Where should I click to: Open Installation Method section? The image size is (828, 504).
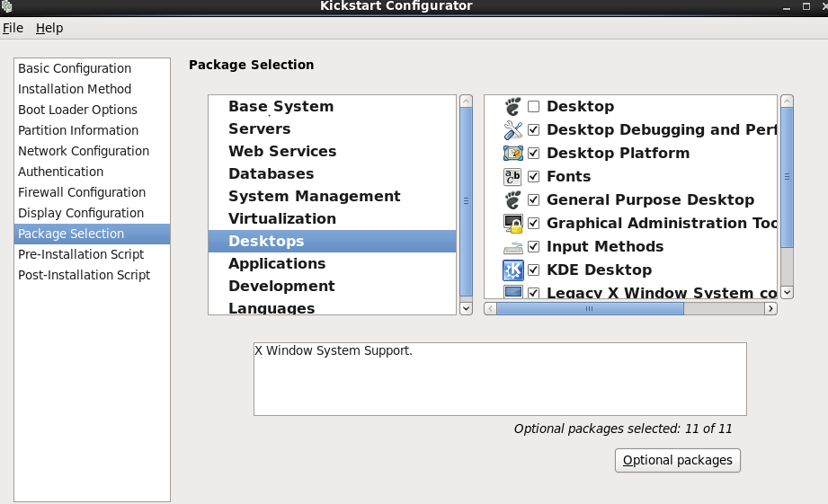tap(92, 89)
